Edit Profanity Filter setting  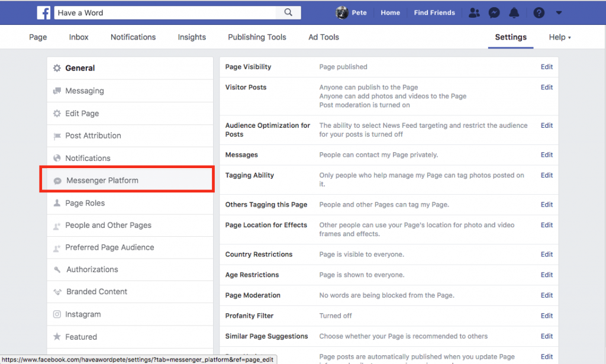point(546,315)
